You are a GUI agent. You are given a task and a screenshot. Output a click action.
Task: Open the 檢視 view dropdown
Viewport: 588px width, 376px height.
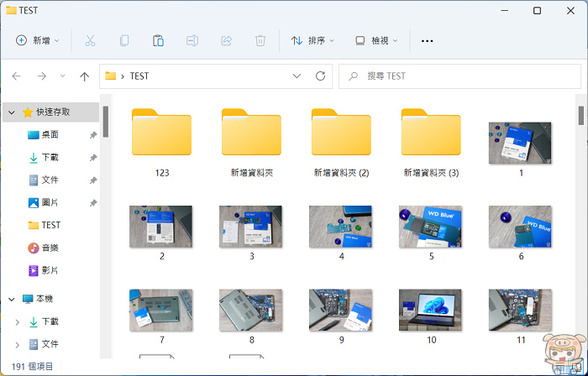click(376, 40)
